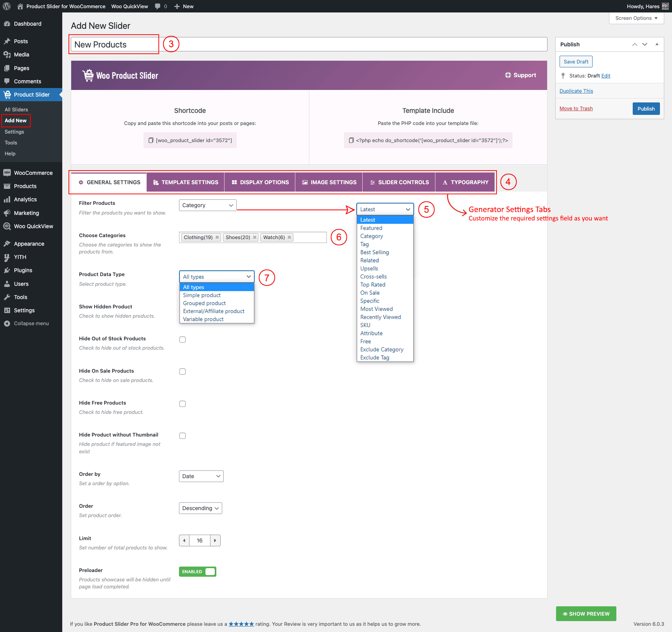The width and height of the screenshot is (672, 632).
Task: Increase the Limit value with right arrow
Action: pos(215,540)
